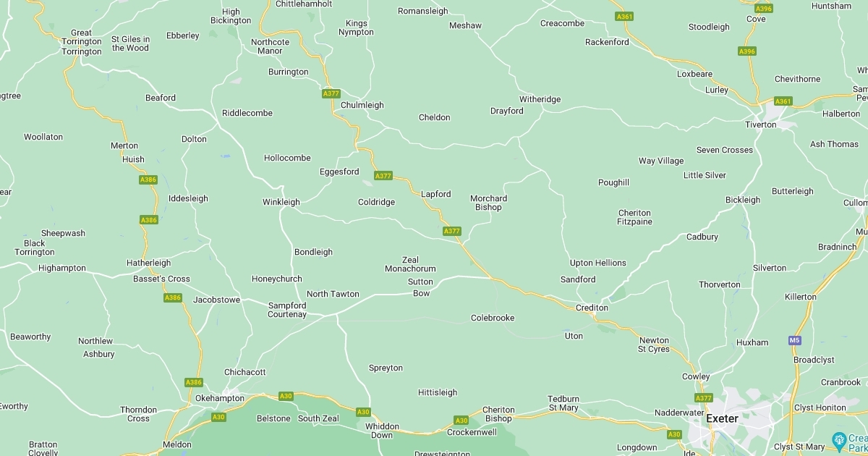
Task: Click the A361 shield near Tiverton
Action: click(x=783, y=101)
